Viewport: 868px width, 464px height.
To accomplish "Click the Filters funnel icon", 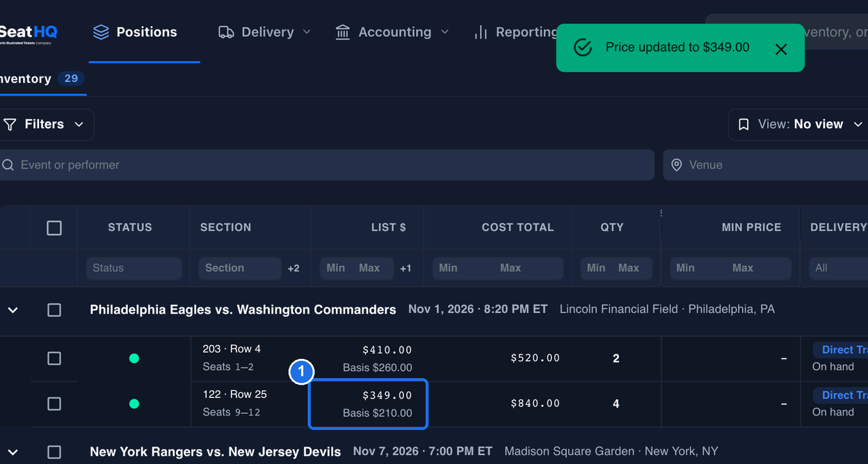I will (10, 125).
